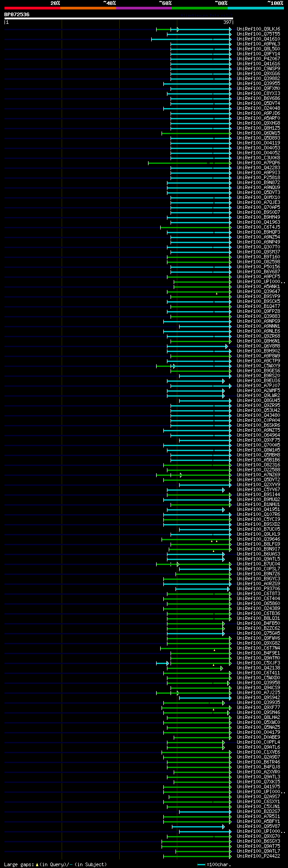288x868 pixels.
Task: Open hit UniRef100_A9PAL3
Action: click(x=258, y=44)
